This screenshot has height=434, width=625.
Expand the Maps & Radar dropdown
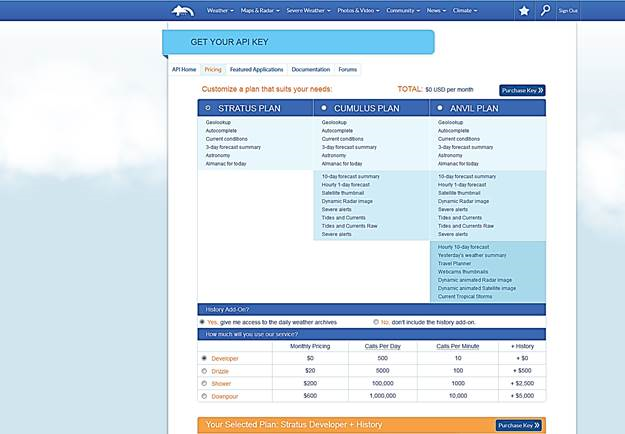coord(260,11)
